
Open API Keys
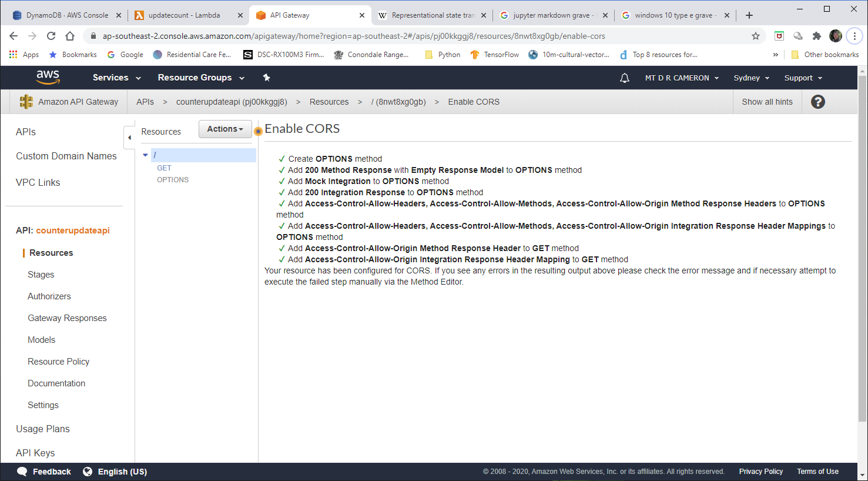(x=35, y=453)
